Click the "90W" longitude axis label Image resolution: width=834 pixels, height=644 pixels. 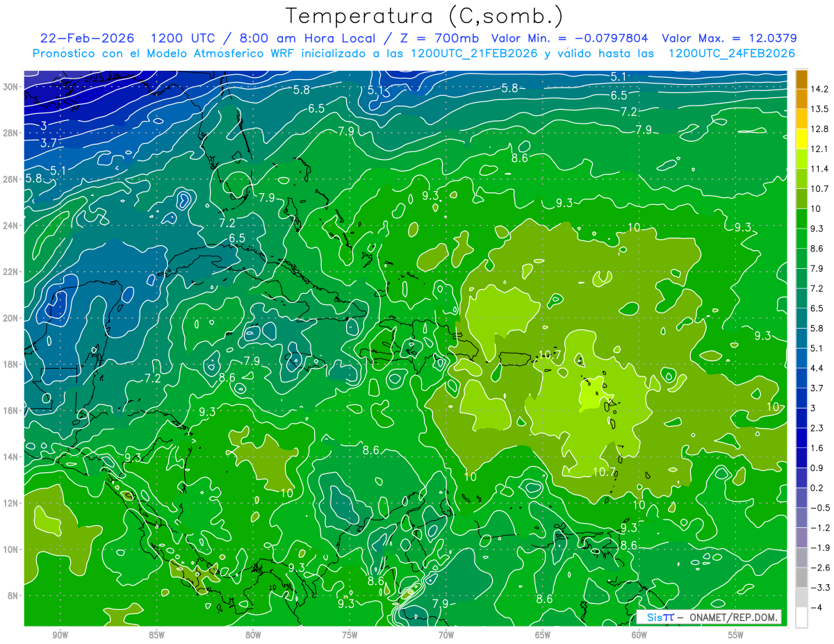(60, 634)
